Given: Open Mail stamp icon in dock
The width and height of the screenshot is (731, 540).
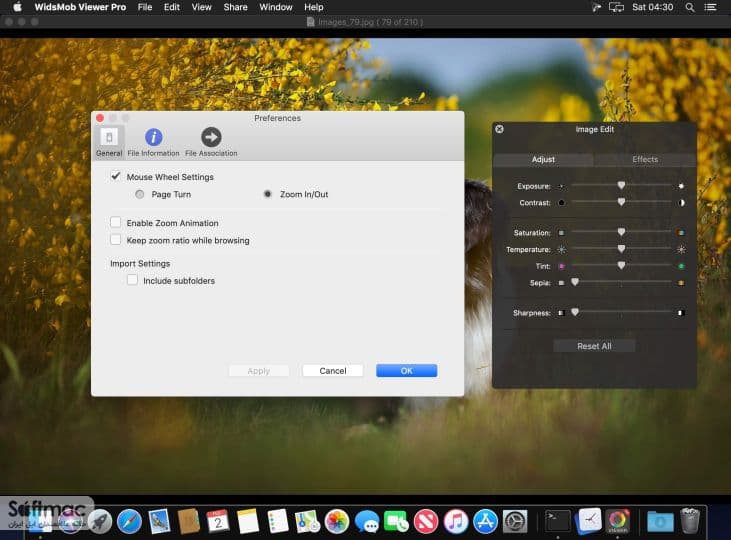Looking at the screenshot, I should [159, 521].
